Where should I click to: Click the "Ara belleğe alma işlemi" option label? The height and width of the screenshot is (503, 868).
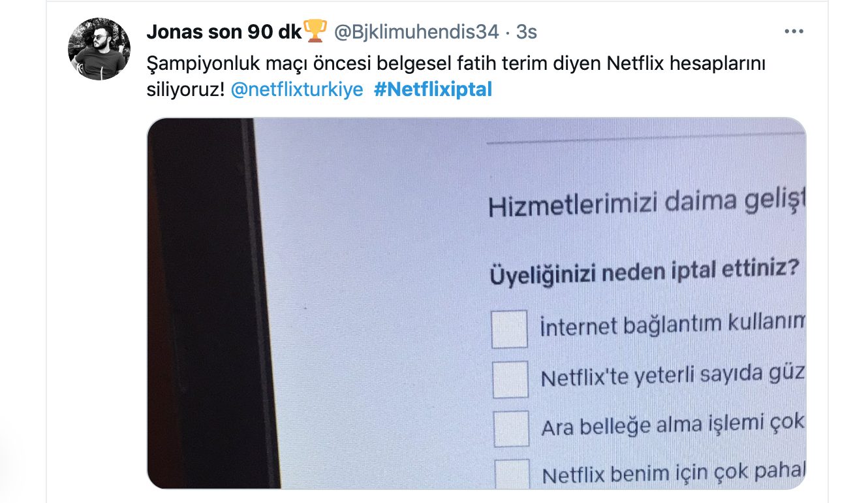point(674,425)
